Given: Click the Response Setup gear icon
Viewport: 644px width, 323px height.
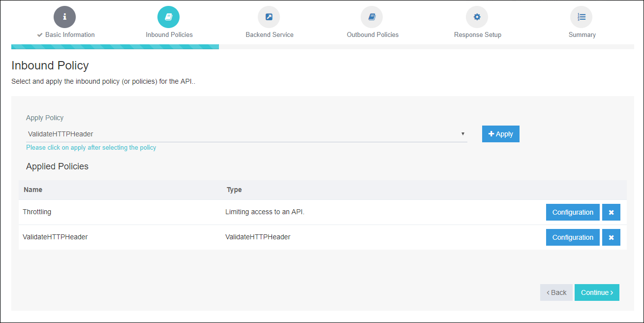Looking at the screenshot, I should coord(477,16).
